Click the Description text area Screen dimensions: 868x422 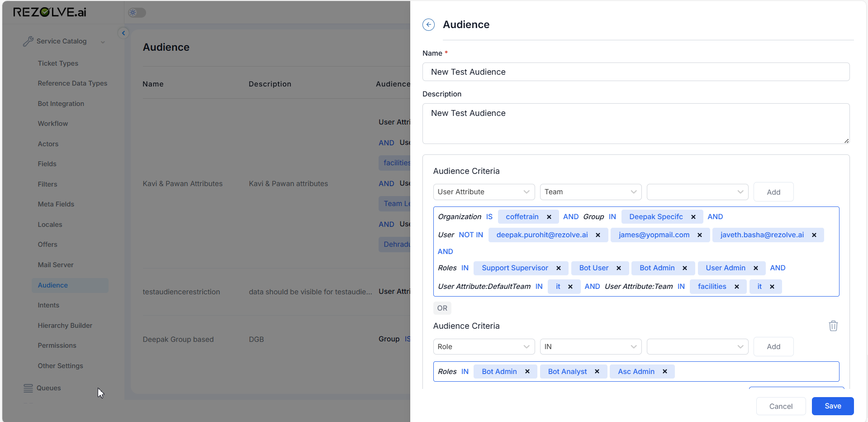(636, 124)
